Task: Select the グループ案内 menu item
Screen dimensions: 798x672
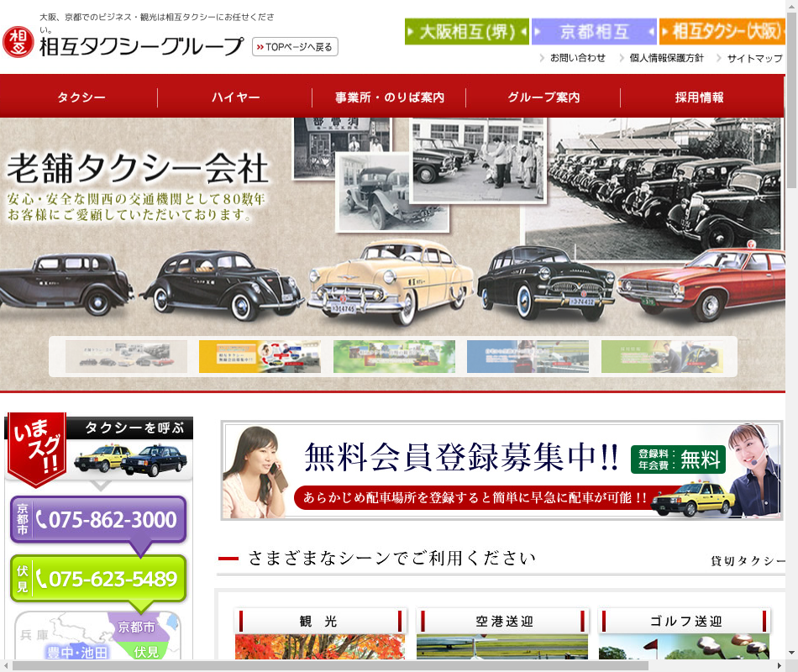Action: 543,97
